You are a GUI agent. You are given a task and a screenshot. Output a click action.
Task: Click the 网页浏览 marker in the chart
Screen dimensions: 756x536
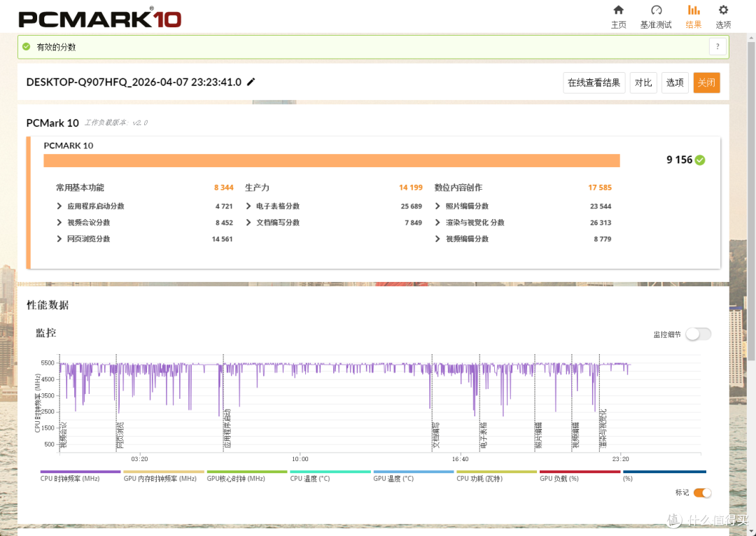point(120,435)
